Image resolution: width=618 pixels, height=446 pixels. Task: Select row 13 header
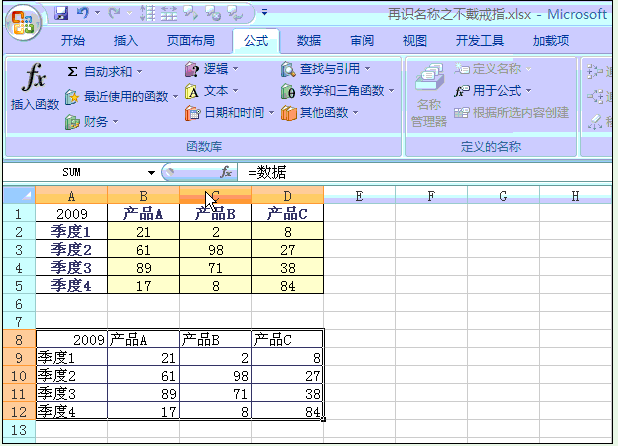(19, 430)
